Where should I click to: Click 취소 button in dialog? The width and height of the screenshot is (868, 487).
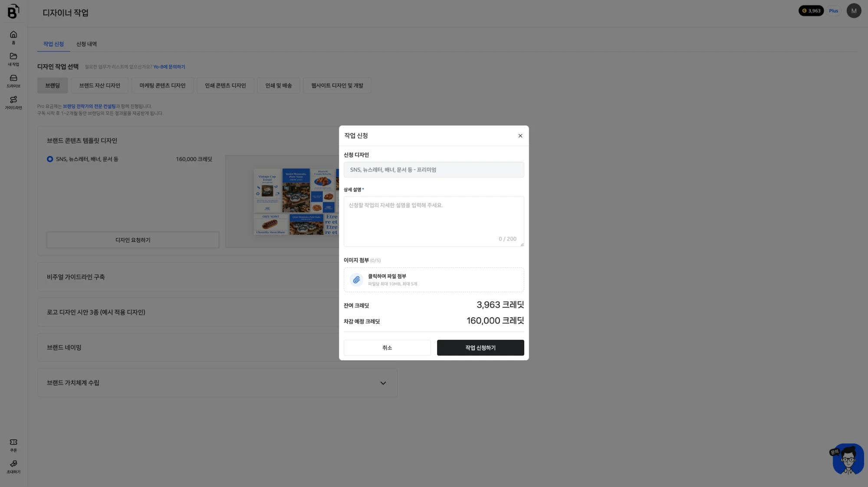point(387,348)
